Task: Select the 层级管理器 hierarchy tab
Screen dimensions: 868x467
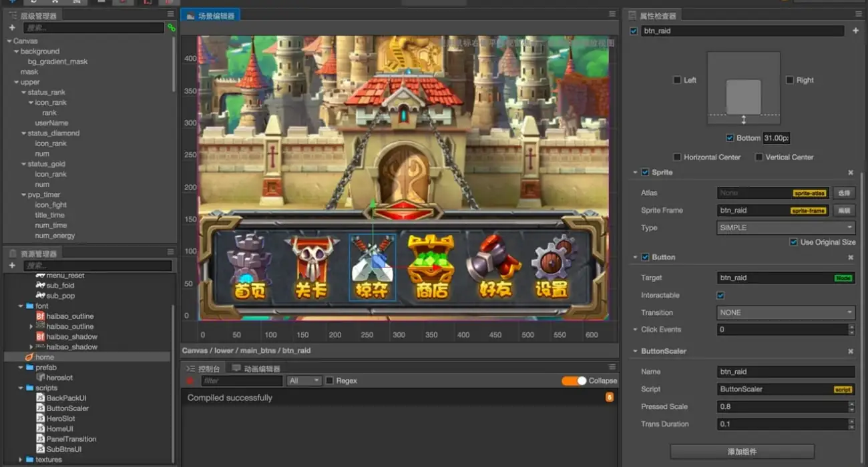Action: 33,15
